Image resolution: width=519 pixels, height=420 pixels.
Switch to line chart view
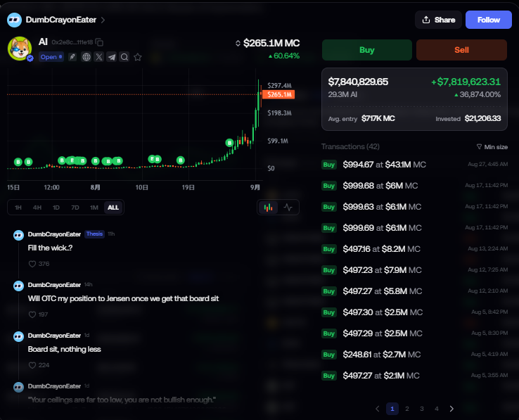tap(288, 208)
